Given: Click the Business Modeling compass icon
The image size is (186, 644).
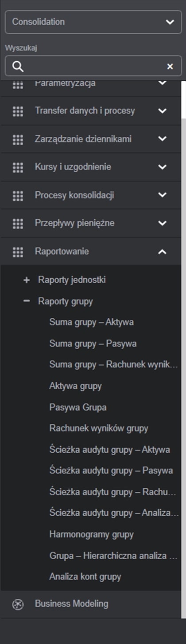Looking at the screenshot, I should point(18,604).
